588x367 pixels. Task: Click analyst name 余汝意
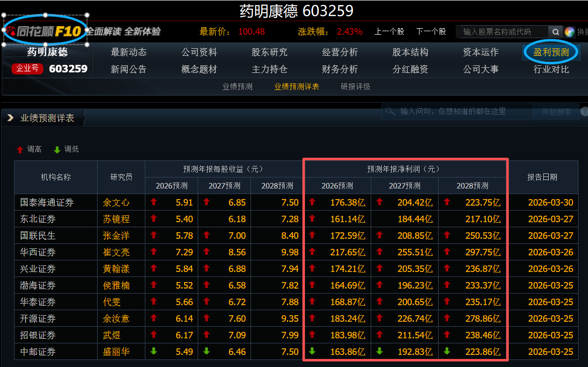click(x=116, y=319)
